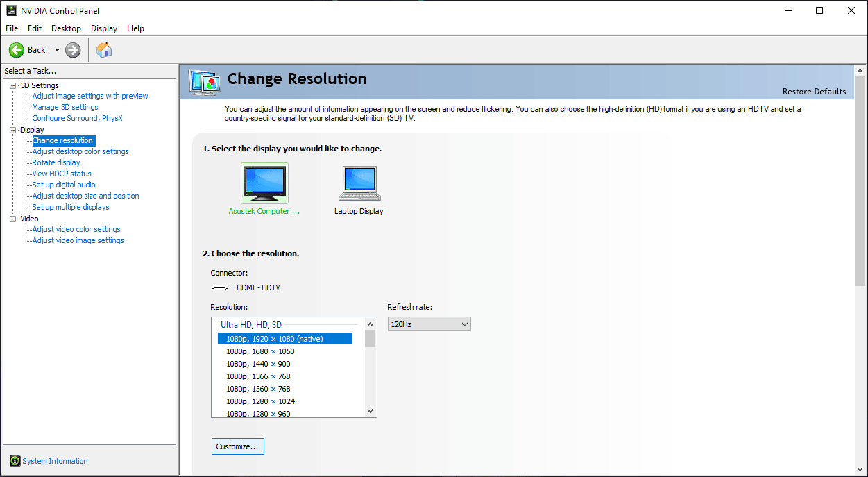Select the Laptop Display icon
Screen dimensions: 868x477
(x=359, y=183)
